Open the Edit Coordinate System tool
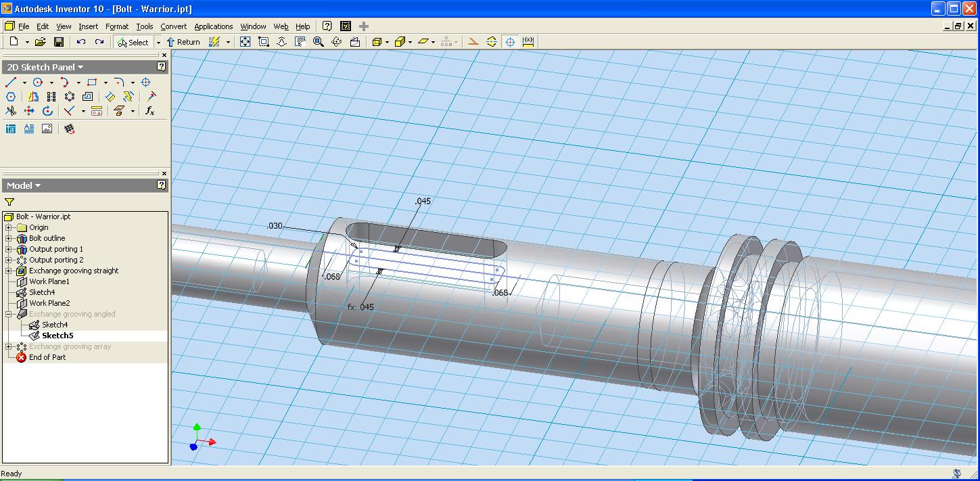 tap(69, 129)
